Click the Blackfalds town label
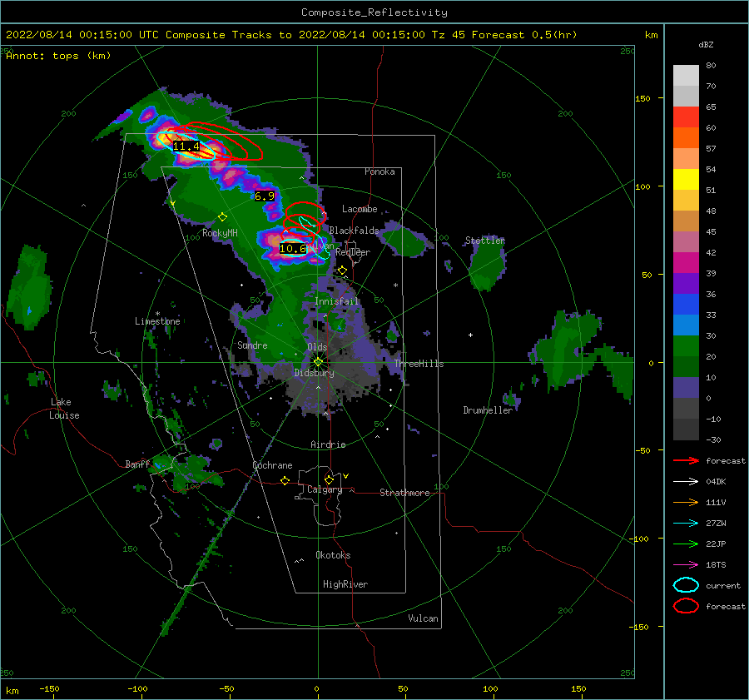 354,231
